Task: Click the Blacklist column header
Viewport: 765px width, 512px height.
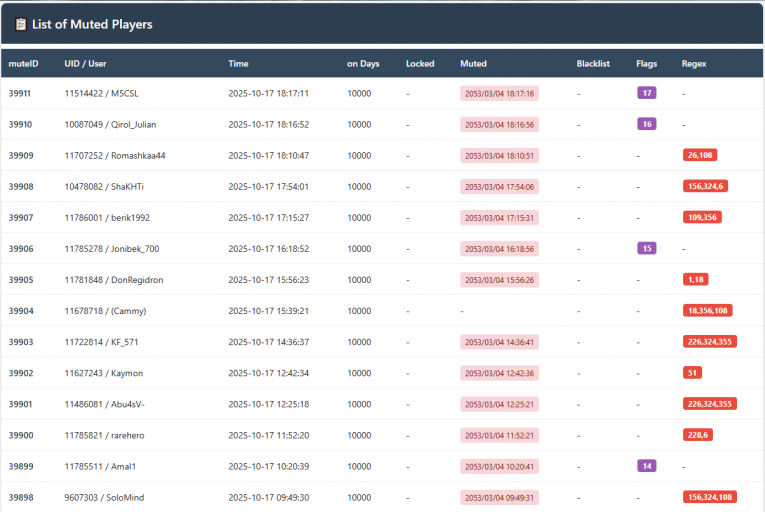Action: pos(593,64)
